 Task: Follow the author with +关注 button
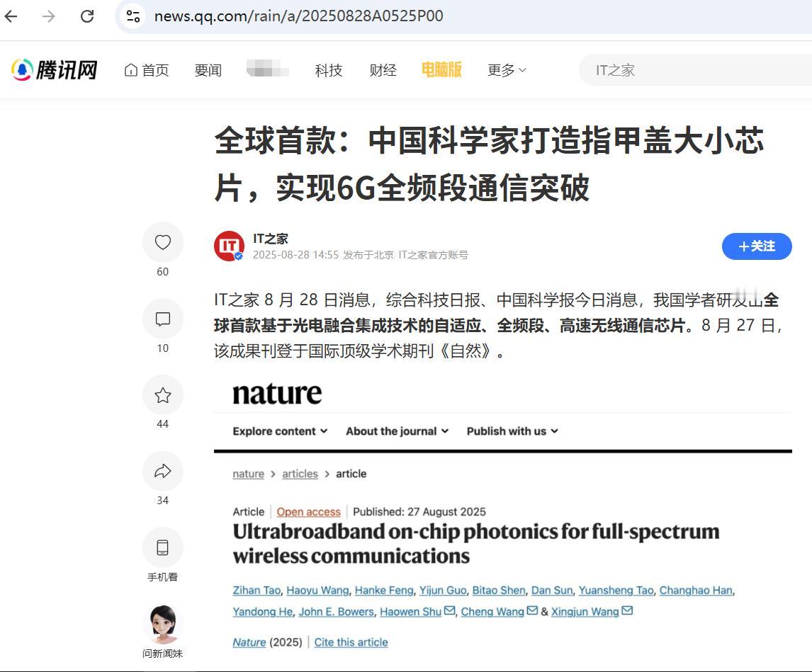tap(757, 246)
